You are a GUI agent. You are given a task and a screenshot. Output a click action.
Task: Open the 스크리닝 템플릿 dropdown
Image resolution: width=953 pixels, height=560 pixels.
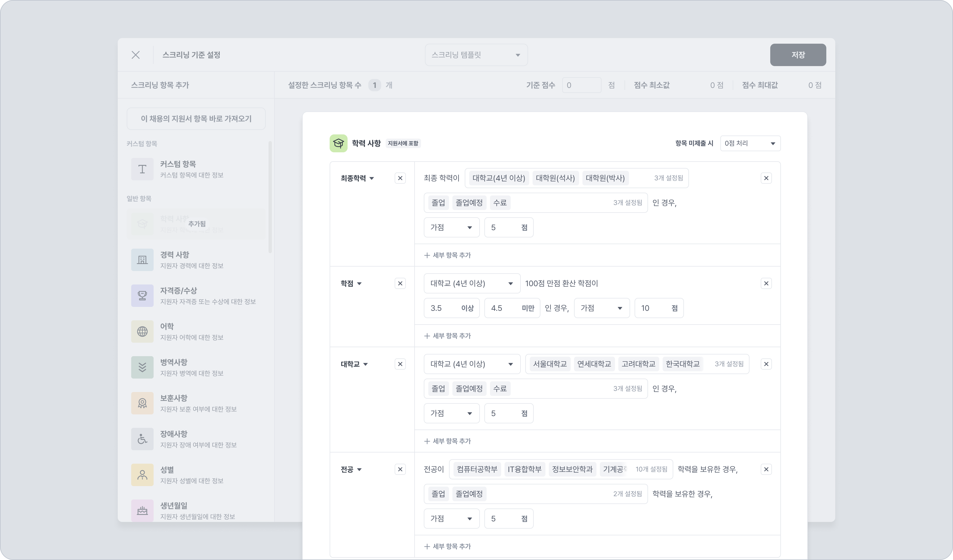476,55
